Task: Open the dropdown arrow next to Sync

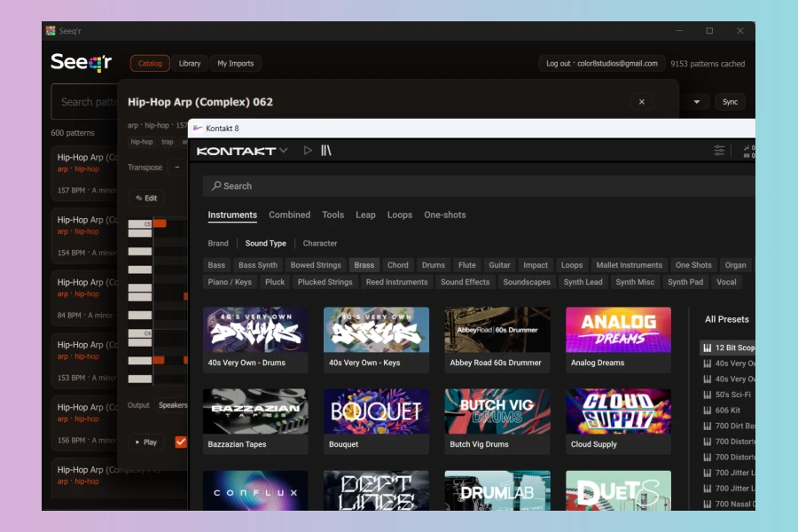Action: point(697,102)
